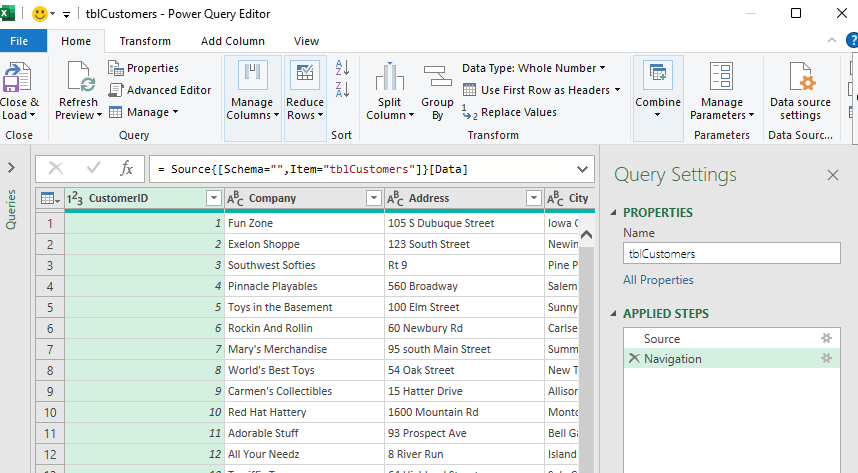Screen dimensions: 858x473
Task: Click the "Carmen's Collectibles" cell
Action: coord(305,391)
